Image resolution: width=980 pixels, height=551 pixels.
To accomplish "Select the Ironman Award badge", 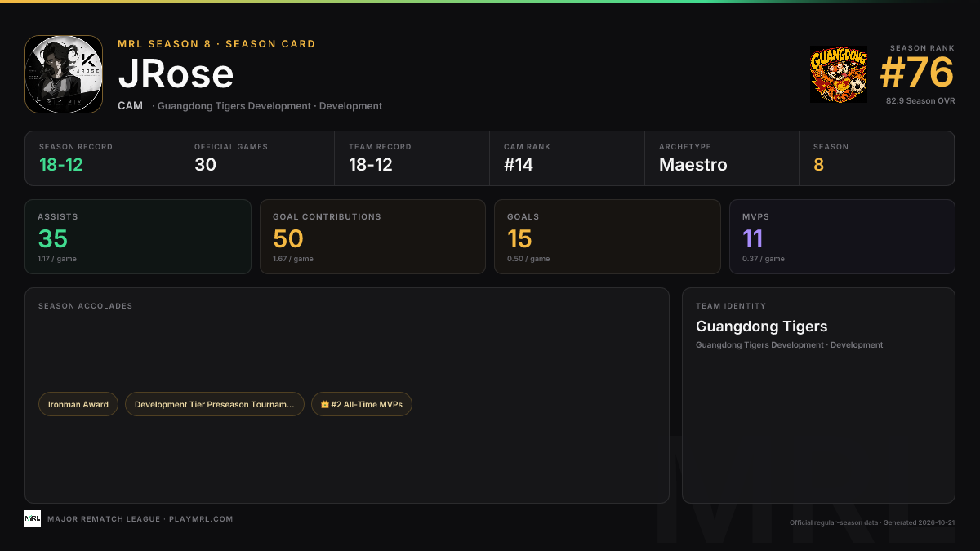I will point(78,404).
